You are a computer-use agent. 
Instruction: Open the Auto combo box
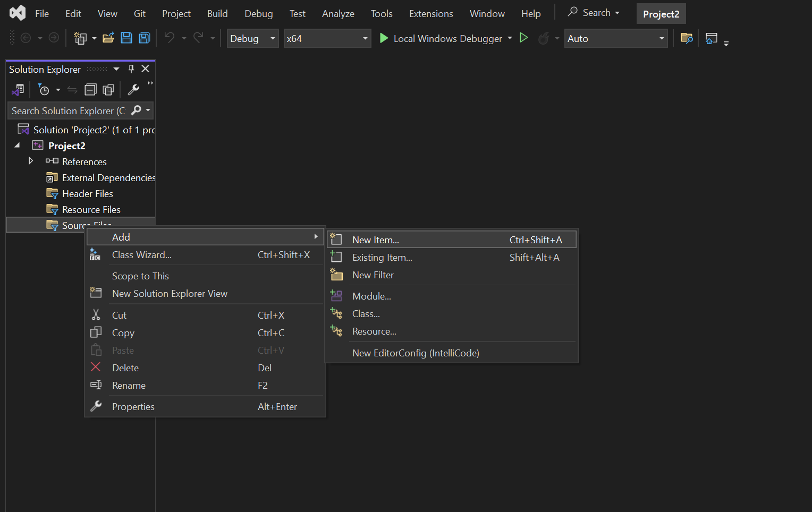(616, 38)
